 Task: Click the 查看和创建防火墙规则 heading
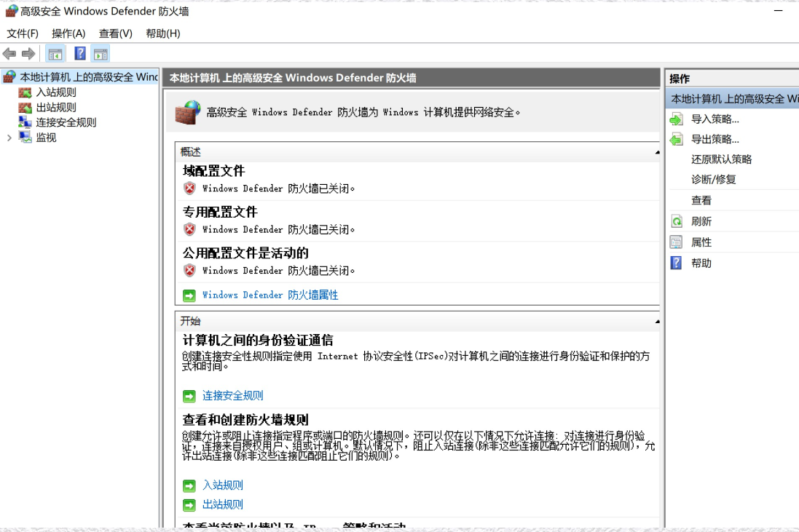click(x=245, y=420)
